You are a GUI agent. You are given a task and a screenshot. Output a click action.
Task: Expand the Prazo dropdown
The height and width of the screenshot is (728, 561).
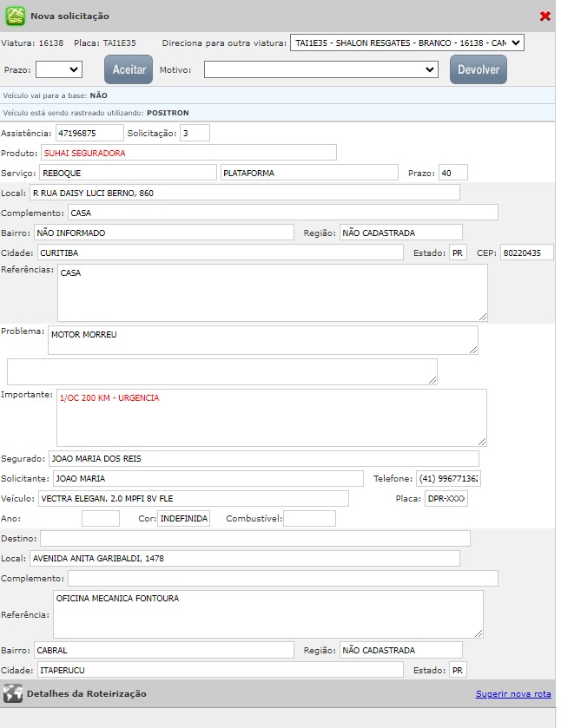click(x=59, y=69)
